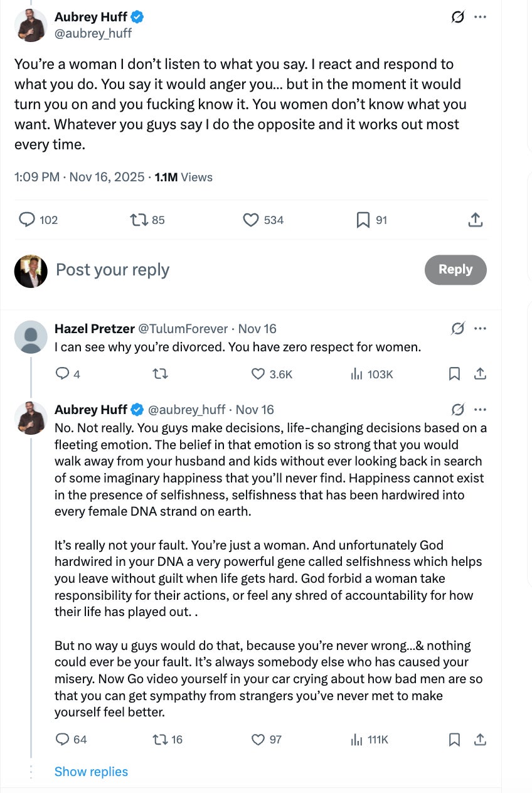
Task: Bookmark the main post with 91 bookmarks
Action: click(363, 220)
